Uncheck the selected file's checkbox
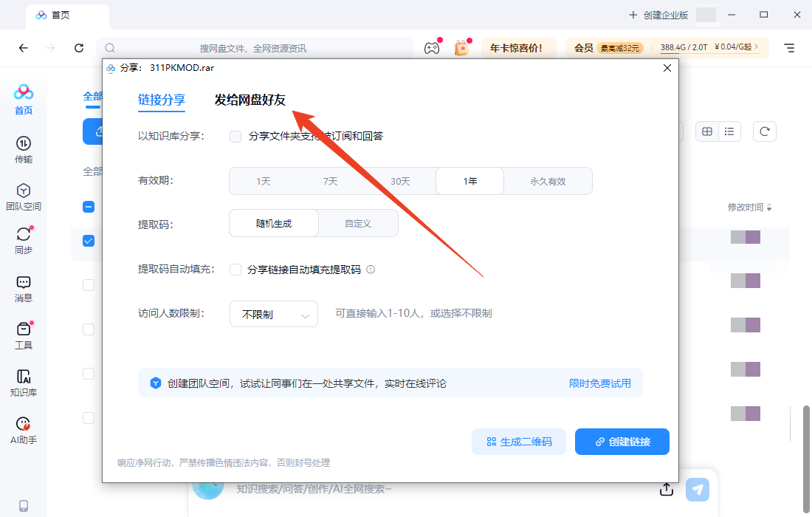This screenshot has height=517, width=812. [x=89, y=240]
